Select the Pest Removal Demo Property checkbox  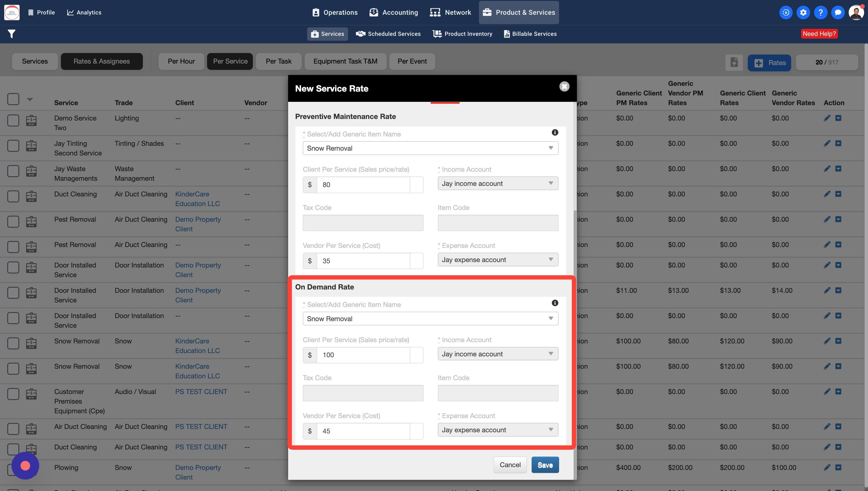click(13, 222)
